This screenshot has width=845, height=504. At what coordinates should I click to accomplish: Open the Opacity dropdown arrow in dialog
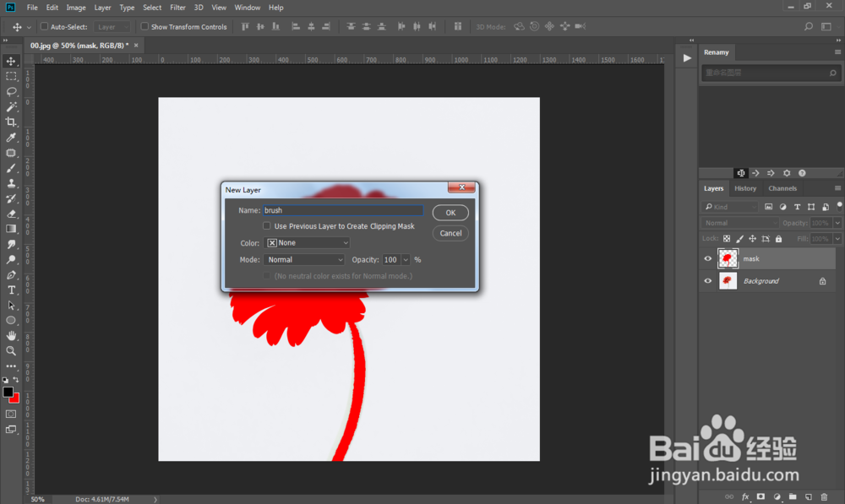pos(406,259)
